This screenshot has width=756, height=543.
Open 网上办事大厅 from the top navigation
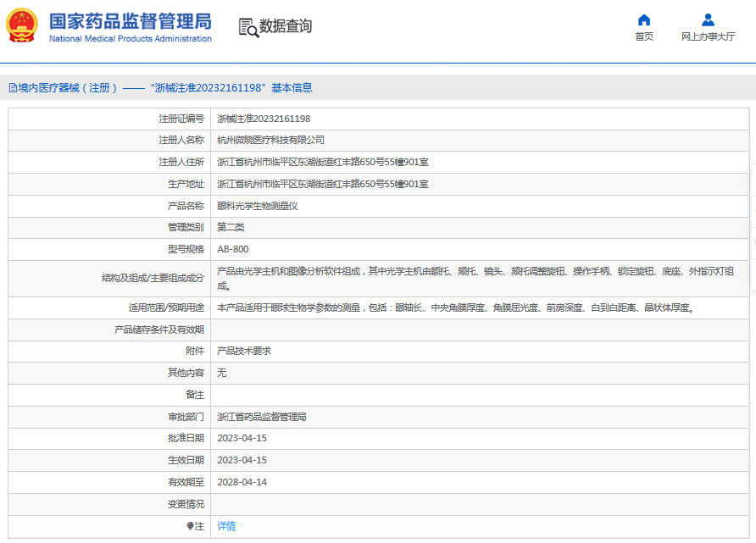708,36
